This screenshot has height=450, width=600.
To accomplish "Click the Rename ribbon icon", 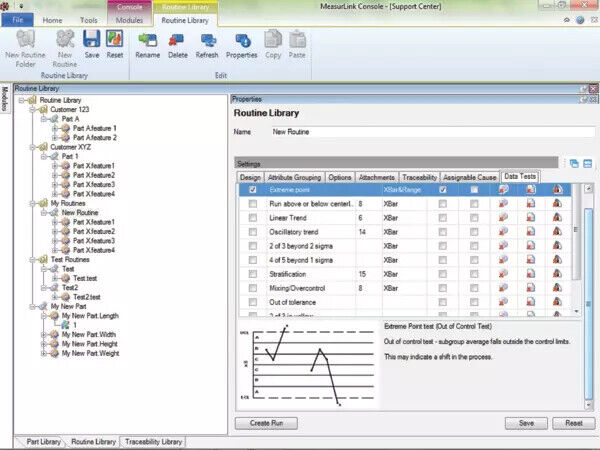I will point(148,40).
